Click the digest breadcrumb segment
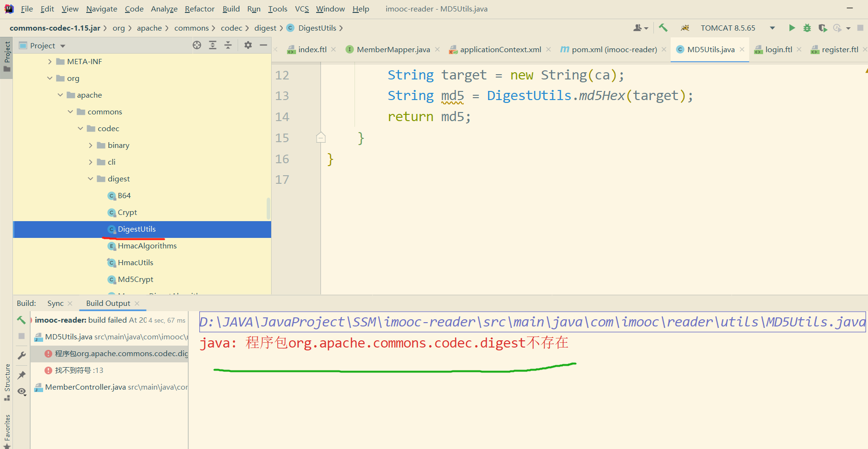The image size is (868, 449). click(x=265, y=28)
